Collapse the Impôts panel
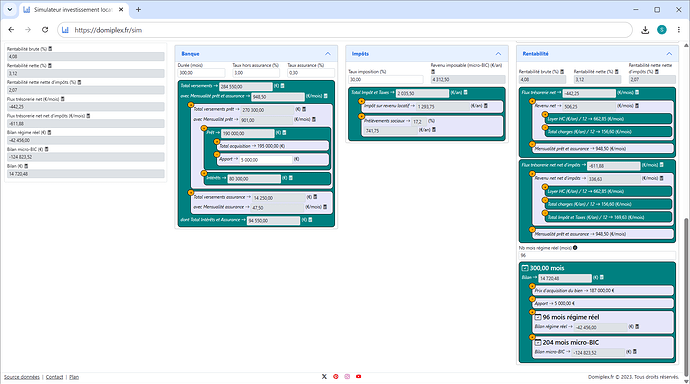This screenshot has height=384, width=690. tap(498, 54)
